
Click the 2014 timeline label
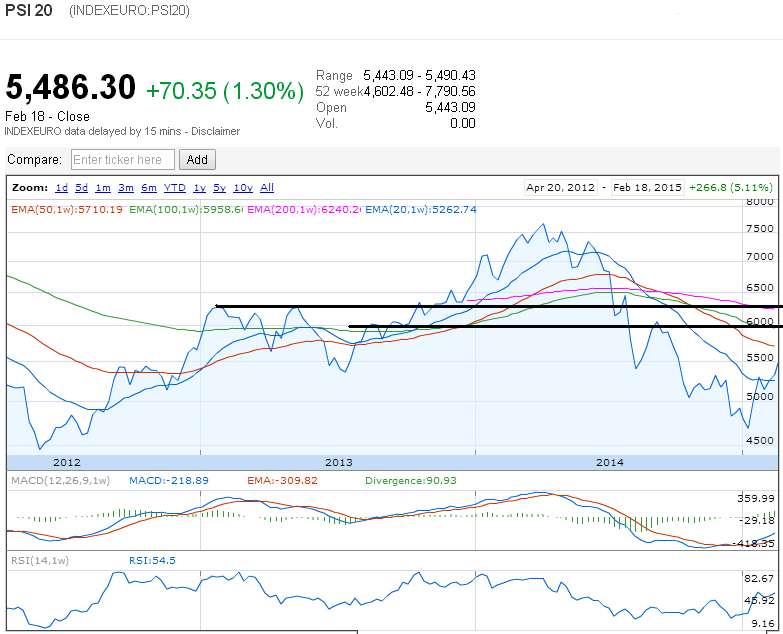point(610,462)
